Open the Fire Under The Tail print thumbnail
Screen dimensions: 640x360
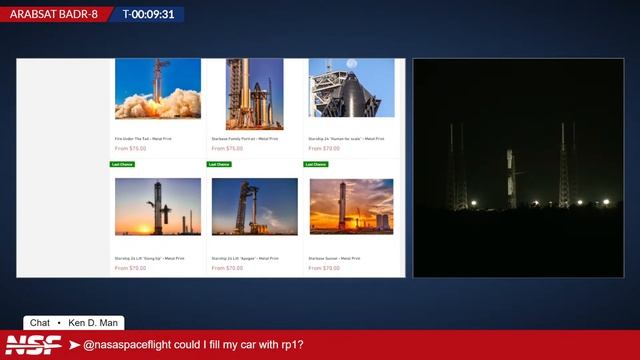(158, 89)
